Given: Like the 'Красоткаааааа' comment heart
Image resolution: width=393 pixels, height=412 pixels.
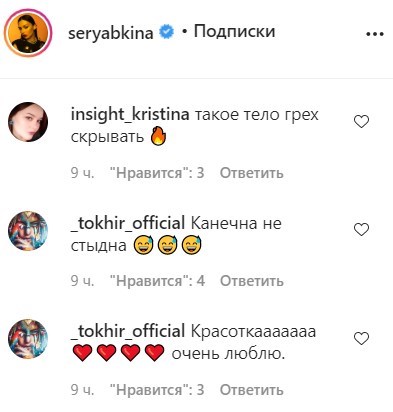Looking at the screenshot, I should (361, 338).
